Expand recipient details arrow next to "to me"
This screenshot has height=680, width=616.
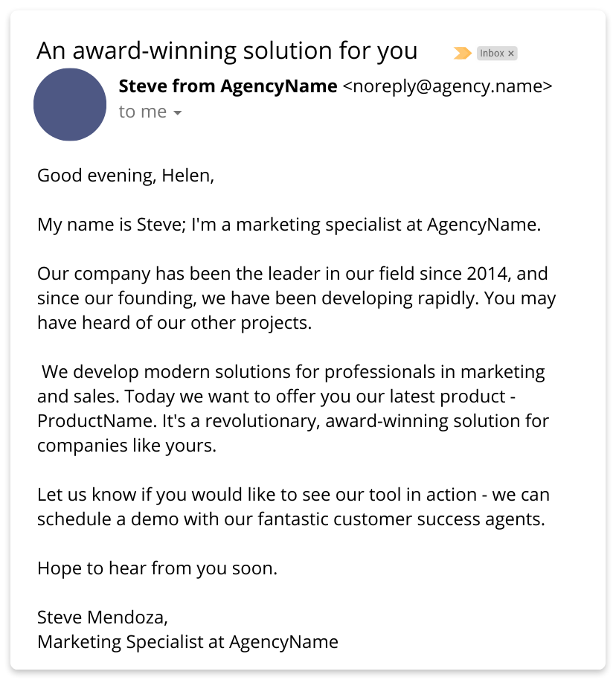(x=177, y=113)
